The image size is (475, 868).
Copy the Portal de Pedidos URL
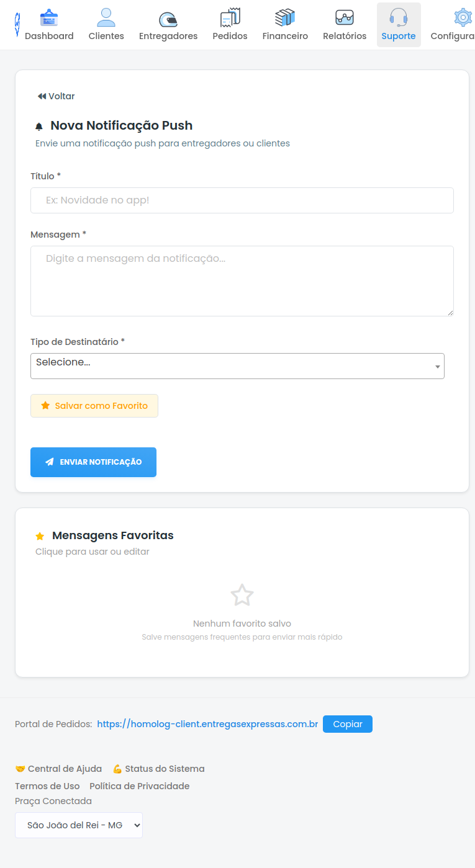tap(347, 723)
